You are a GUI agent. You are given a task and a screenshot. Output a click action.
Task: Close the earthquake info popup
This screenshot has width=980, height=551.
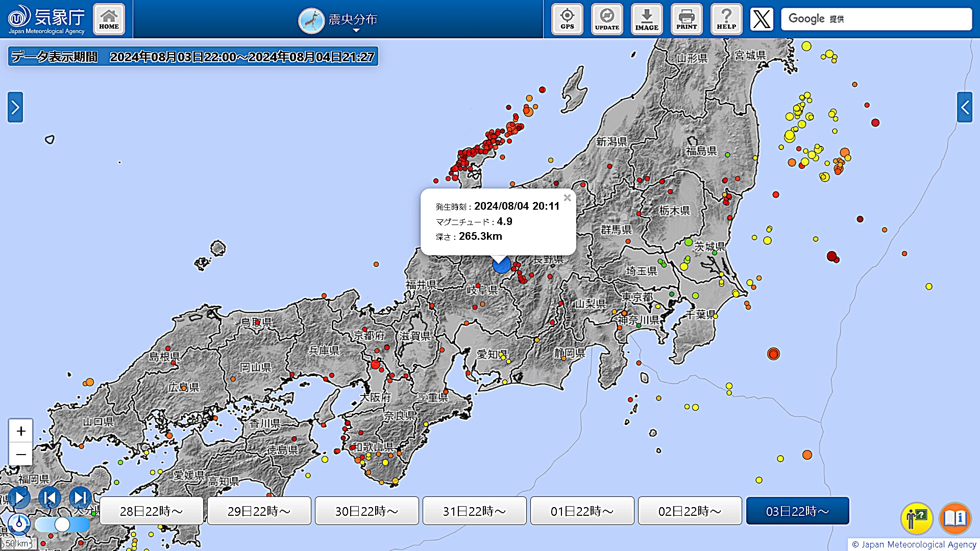coord(567,198)
